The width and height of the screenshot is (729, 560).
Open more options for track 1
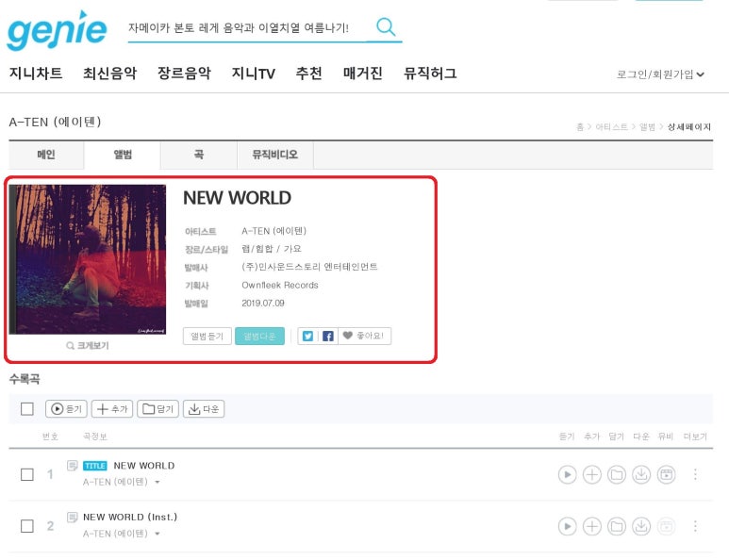coord(695,474)
